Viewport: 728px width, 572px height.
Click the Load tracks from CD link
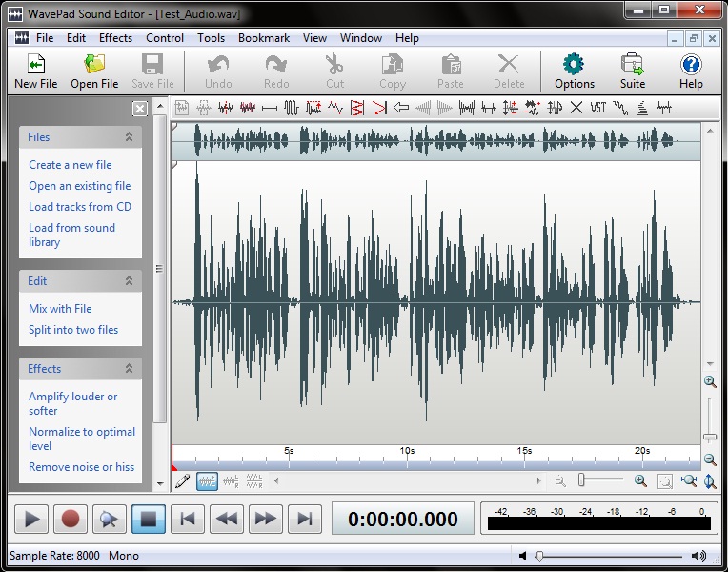[80, 206]
